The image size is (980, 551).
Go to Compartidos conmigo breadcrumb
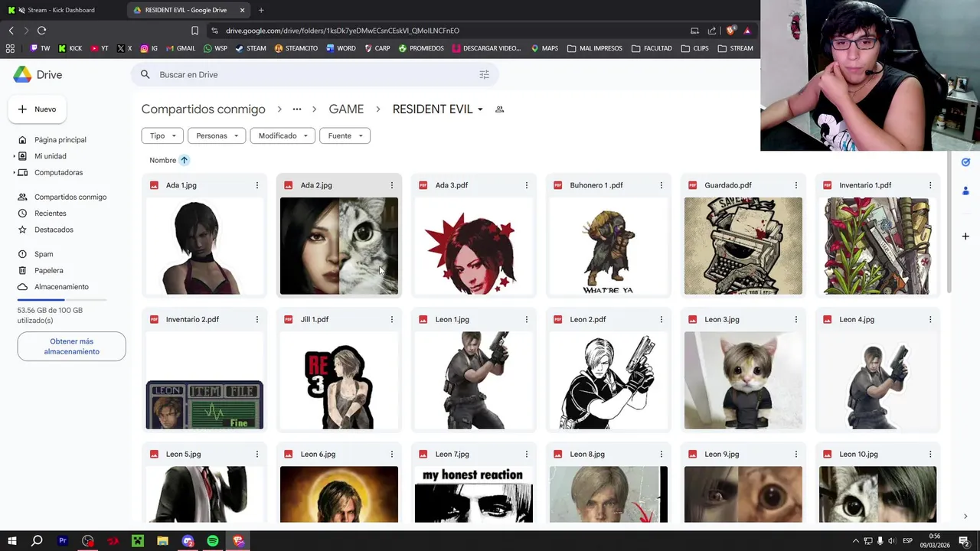click(203, 109)
